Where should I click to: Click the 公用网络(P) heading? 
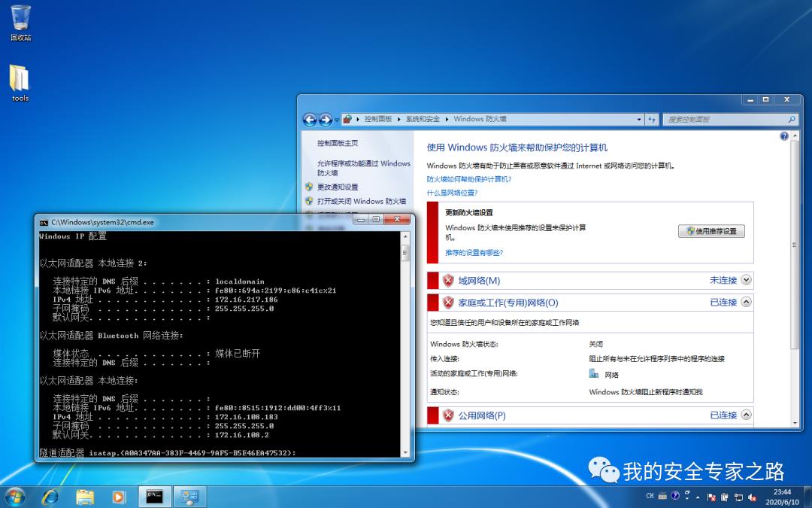tap(482, 415)
